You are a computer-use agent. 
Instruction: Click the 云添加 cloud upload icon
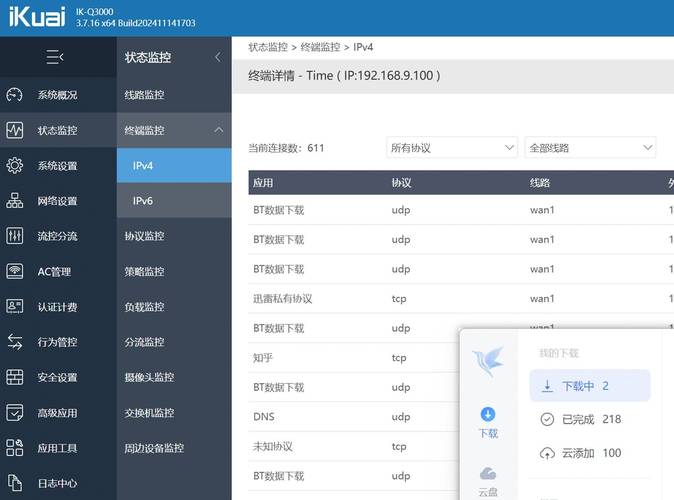click(547, 453)
